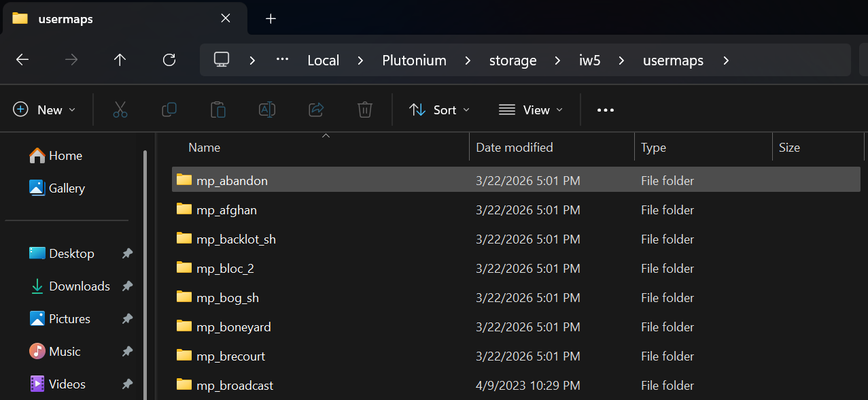Screen dimensions: 868x400
Task: Navigate to iw5 in breadcrumb
Action: point(589,61)
